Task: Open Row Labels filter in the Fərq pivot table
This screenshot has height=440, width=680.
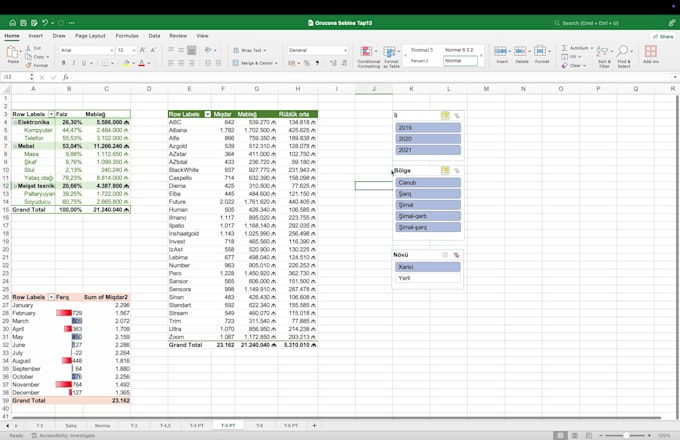Action: [x=51, y=297]
